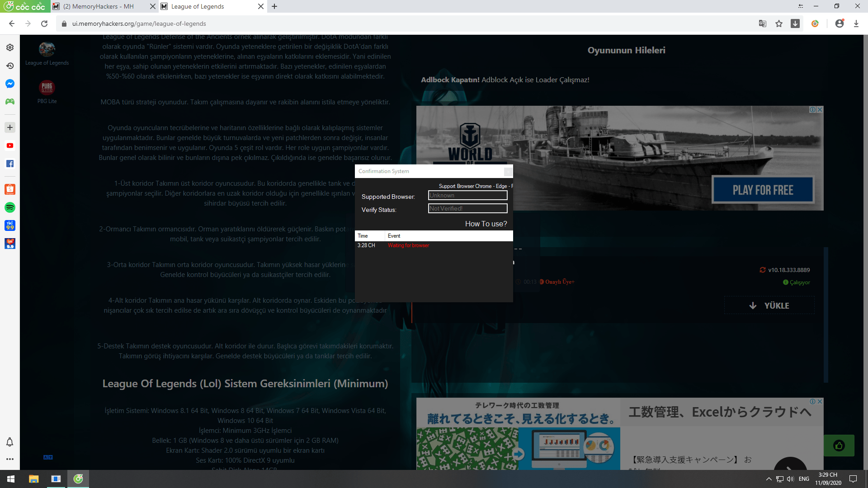Open File Explorer from taskbar
The height and width of the screenshot is (488, 868).
(33, 479)
